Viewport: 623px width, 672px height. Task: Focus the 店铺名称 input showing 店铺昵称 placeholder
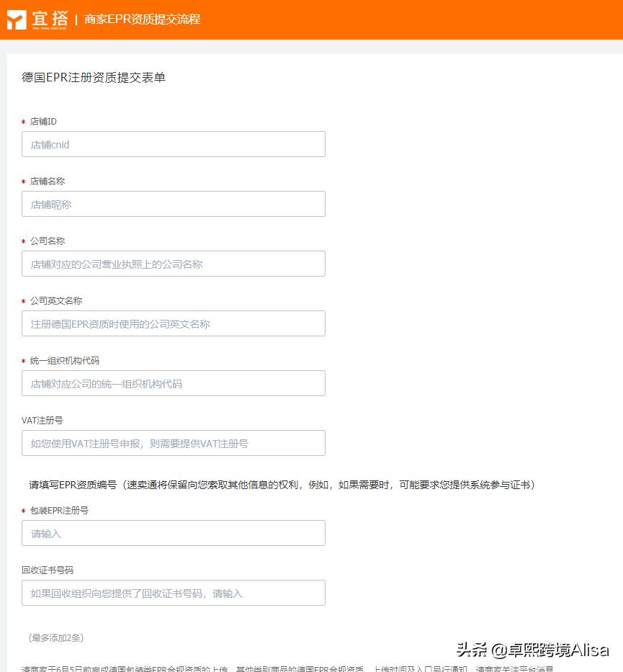(173, 203)
